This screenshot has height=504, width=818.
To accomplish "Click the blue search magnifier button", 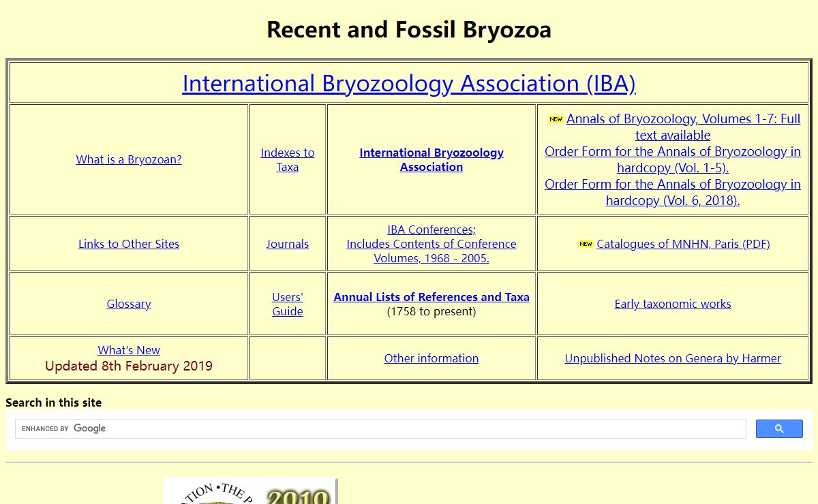I will coord(779,428).
